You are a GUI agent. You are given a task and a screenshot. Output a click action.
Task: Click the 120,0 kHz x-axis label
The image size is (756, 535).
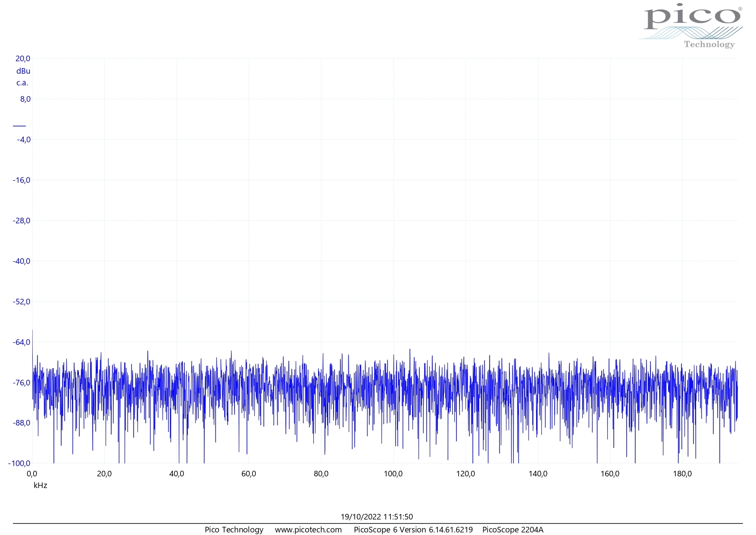[x=465, y=474]
